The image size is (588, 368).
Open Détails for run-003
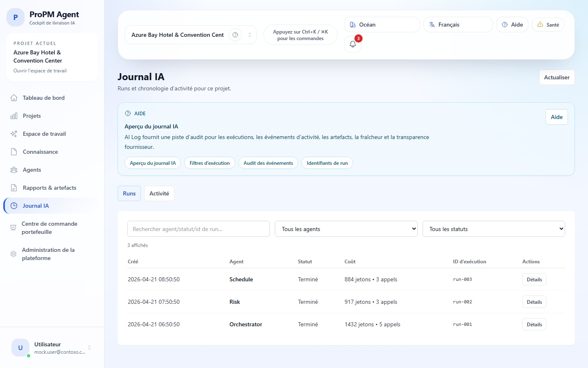[x=534, y=280]
